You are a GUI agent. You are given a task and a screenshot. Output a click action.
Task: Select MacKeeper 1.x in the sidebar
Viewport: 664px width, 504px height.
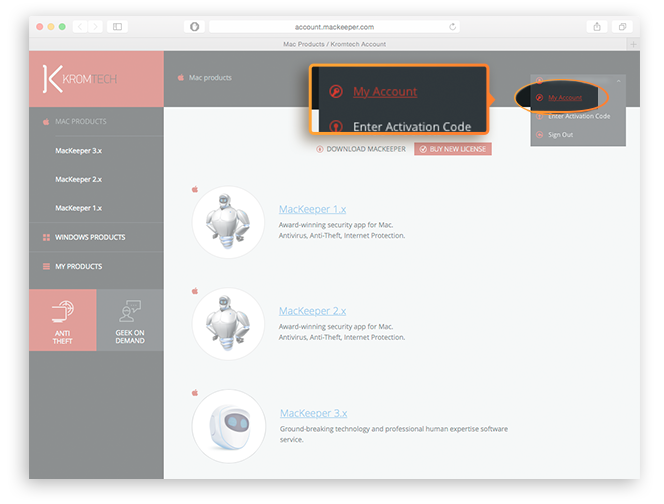coord(78,208)
